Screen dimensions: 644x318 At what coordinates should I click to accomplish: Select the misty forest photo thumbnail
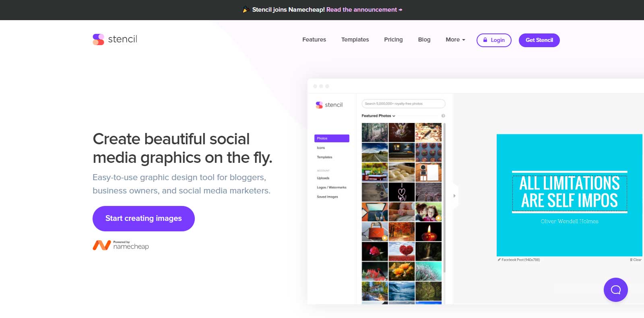click(x=375, y=132)
